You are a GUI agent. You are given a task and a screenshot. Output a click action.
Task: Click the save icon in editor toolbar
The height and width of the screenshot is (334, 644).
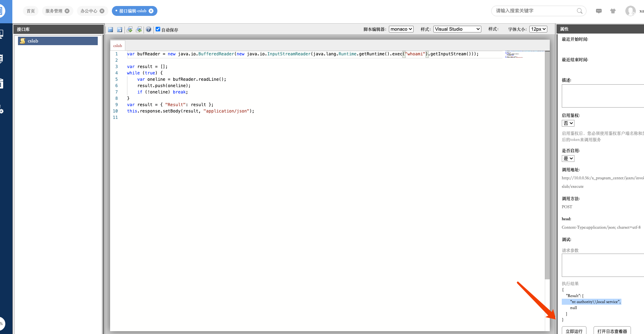pos(110,30)
